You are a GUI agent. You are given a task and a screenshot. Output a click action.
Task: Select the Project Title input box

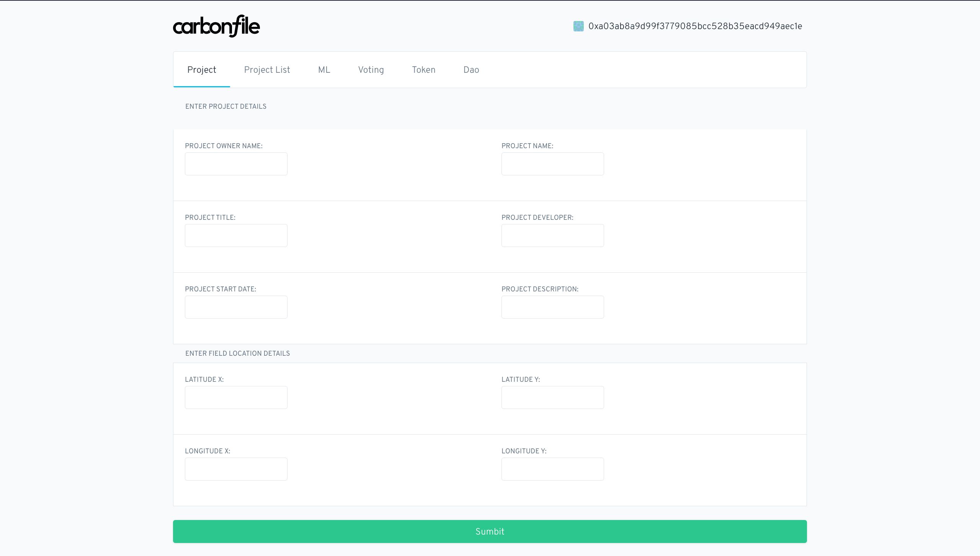coord(236,235)
